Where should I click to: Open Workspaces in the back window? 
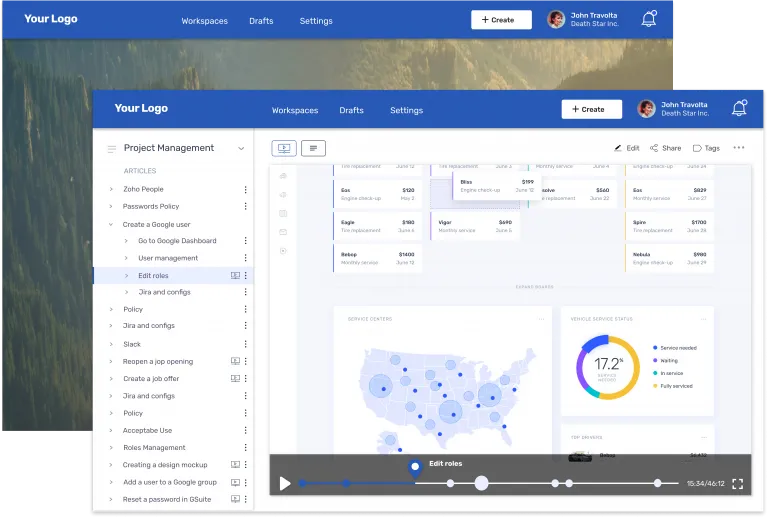[205, 21]
